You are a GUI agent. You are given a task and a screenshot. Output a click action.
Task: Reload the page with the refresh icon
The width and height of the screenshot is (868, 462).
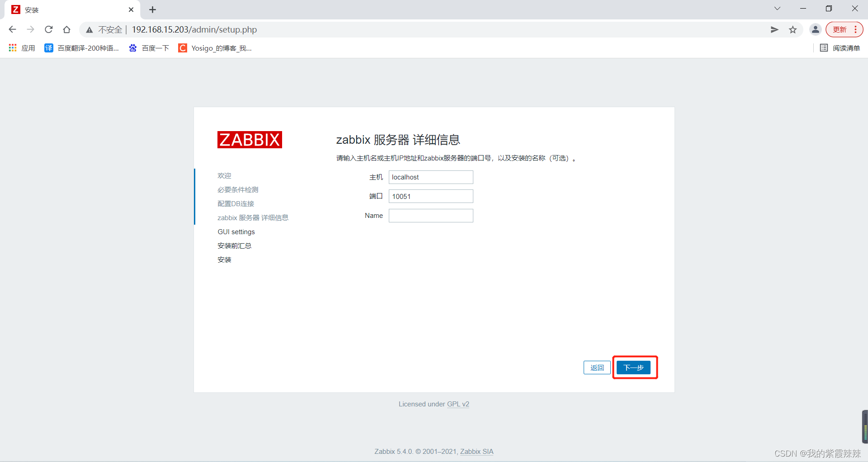tap(48, 29)
